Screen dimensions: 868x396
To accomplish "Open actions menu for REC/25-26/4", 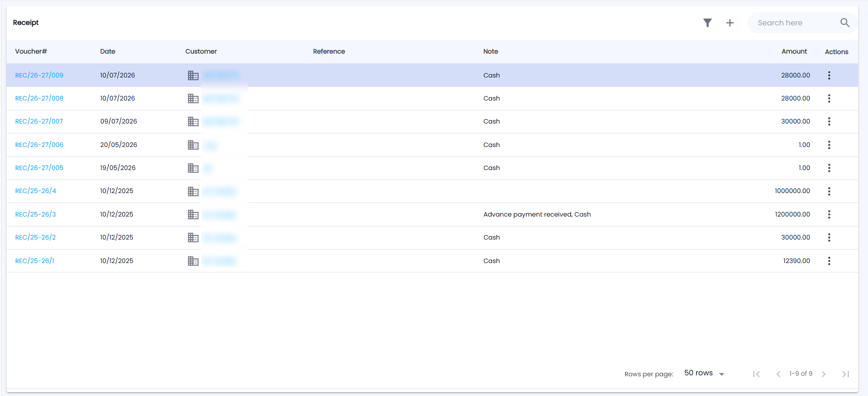I will pos(829,191).
